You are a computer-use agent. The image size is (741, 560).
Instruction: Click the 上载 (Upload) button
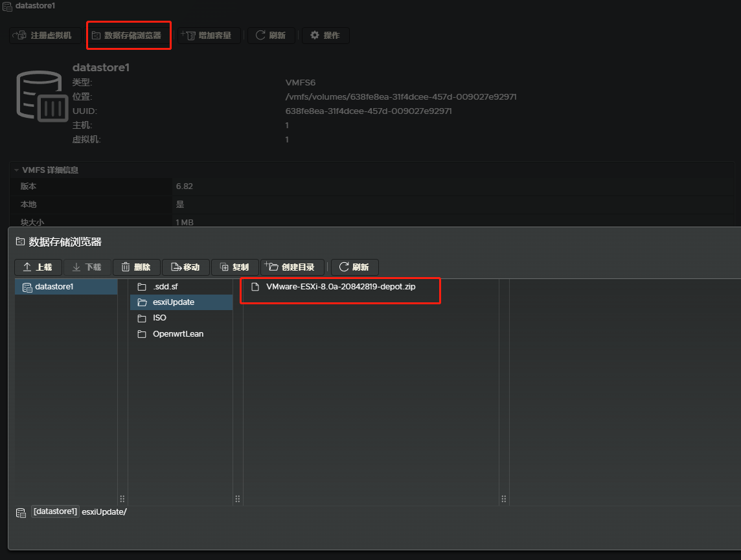click(x=38, y=267)
